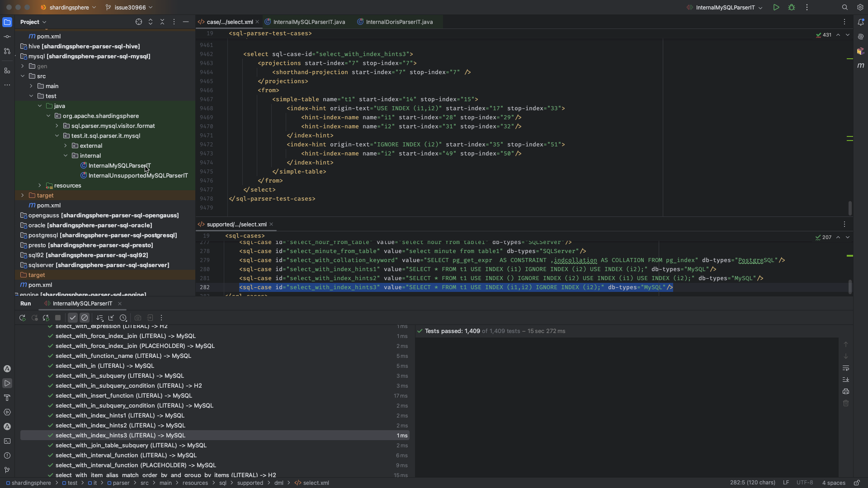The height and width of the screenshot is (488, 868).
Task: Open the Maven tool window
Action: click(860, 66)
